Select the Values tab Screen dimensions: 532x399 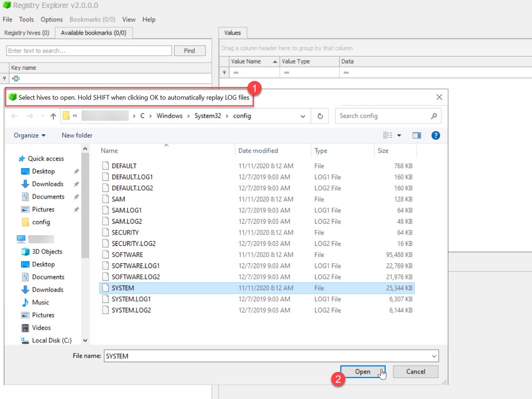point(233,33)
